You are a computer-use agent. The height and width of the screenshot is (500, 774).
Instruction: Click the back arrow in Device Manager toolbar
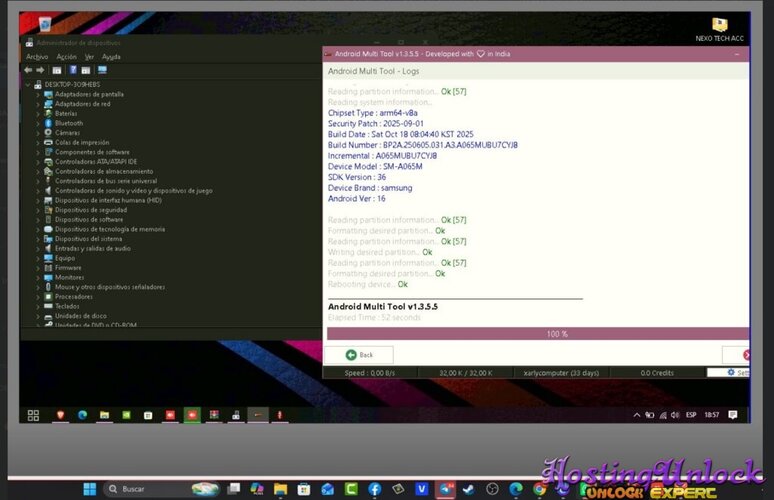(28, 70)
